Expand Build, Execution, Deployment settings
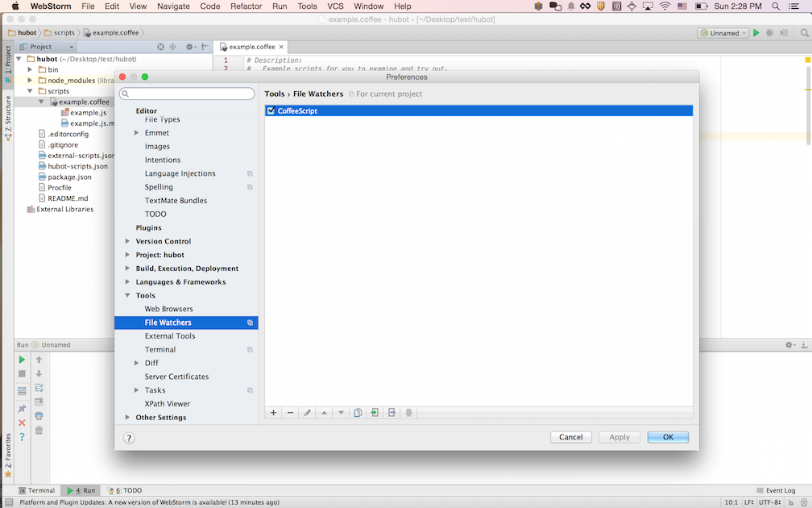This screenshot has width=812, height=508. click(x=127, y=268)
